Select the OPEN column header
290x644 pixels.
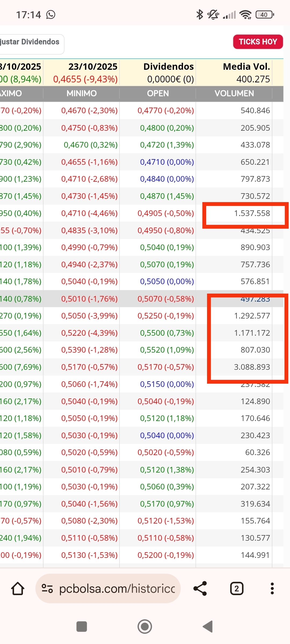158,93
